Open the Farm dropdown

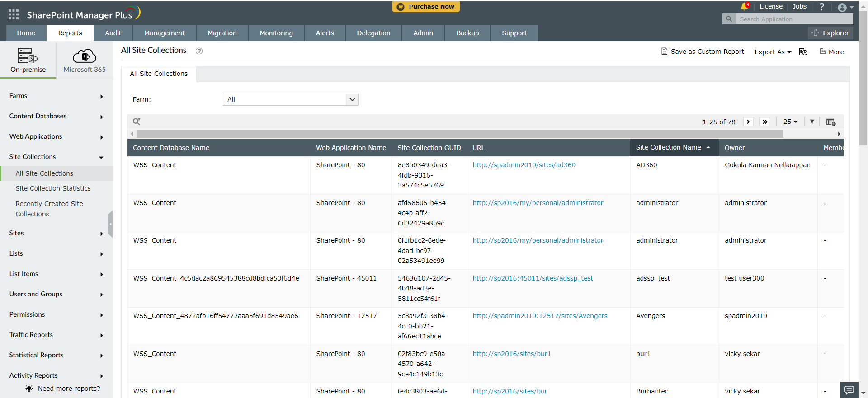(290, 99)
